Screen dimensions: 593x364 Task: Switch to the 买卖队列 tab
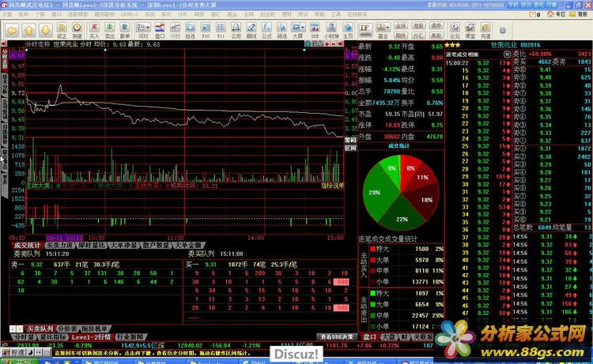tap(40, 329)
